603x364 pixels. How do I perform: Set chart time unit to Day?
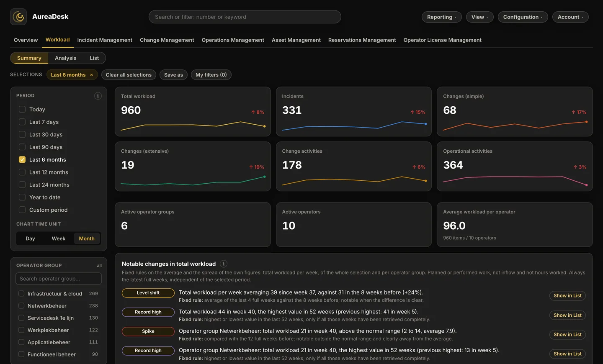click(x=30, y=238)
